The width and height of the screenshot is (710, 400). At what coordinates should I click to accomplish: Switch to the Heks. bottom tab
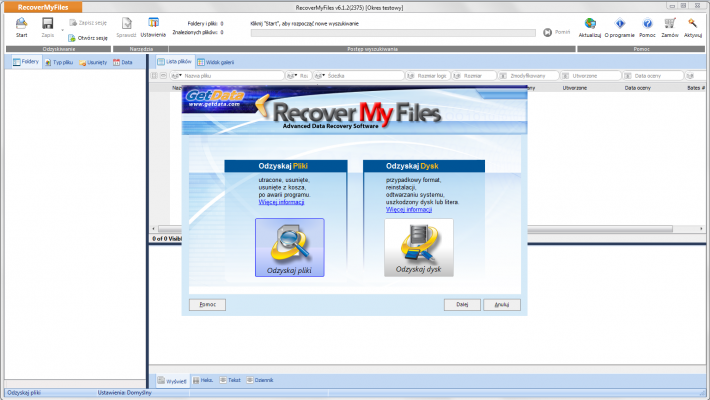203,381
